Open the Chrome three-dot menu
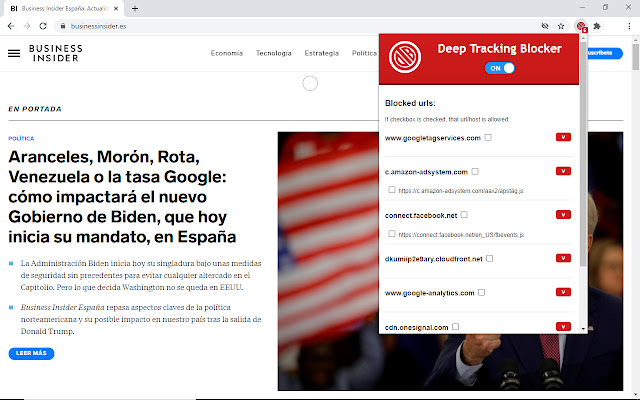 629,26
